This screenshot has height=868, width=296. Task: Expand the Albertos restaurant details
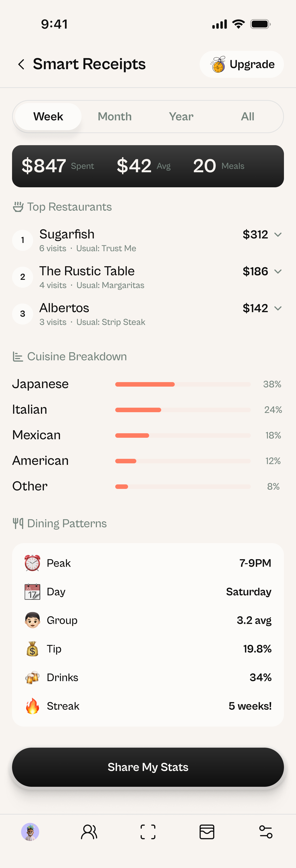[278, 308]
